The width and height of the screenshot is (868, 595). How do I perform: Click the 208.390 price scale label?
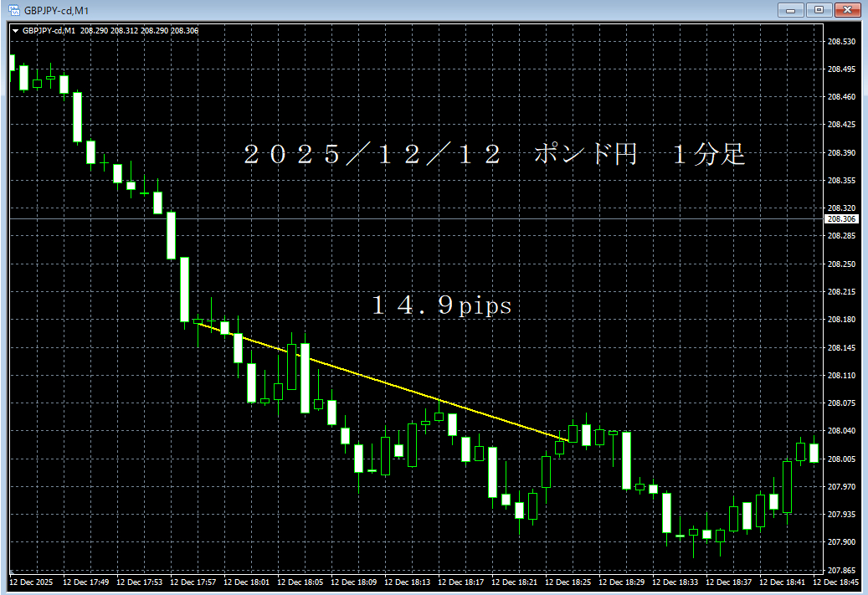pyautogui.click(x=841, y=153)
